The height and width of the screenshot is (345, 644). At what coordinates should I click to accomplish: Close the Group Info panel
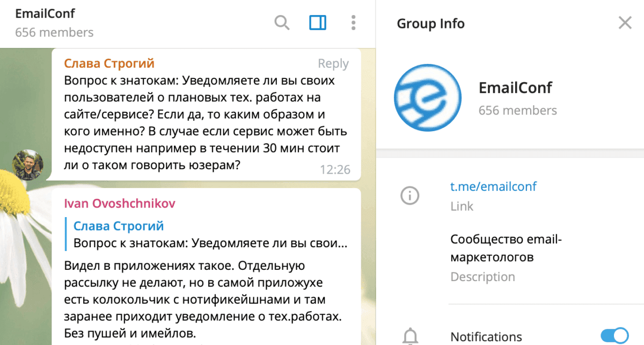coord(625,23)
